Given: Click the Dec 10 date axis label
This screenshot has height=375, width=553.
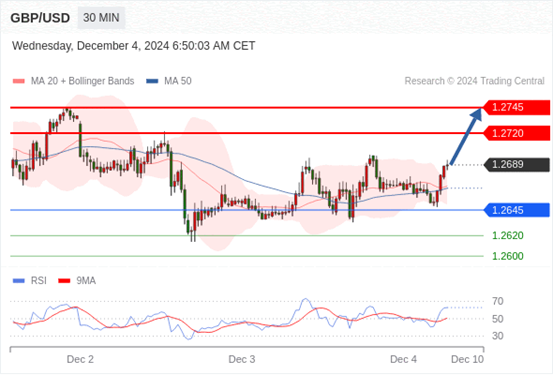Looking at the screenshot, I should (x=468, y=359).
